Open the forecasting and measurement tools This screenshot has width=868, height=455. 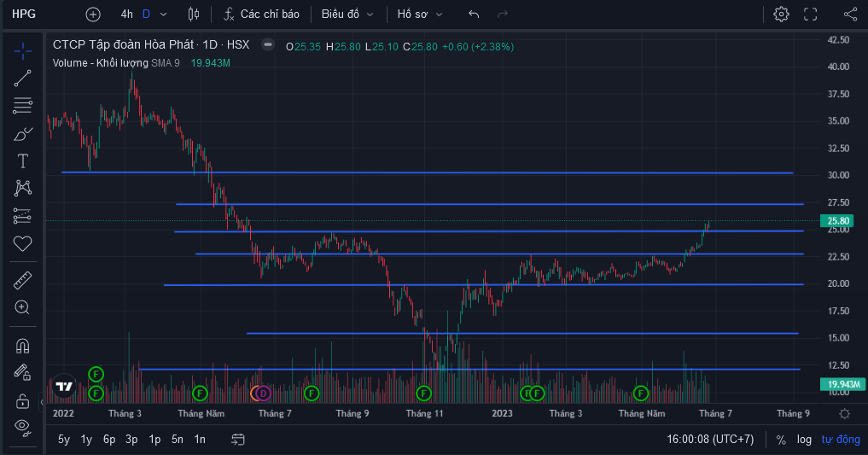(x=23, y=216)
